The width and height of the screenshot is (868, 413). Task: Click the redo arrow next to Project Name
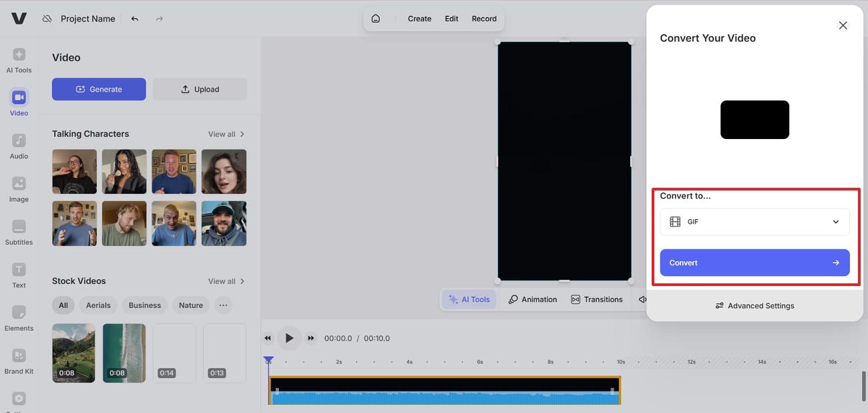159,18
